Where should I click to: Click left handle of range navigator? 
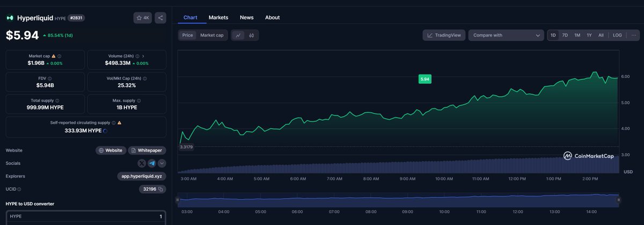tap(178, 200)
